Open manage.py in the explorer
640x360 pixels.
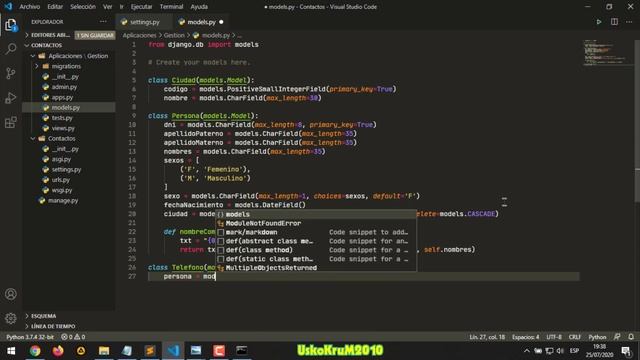(63, 201)
